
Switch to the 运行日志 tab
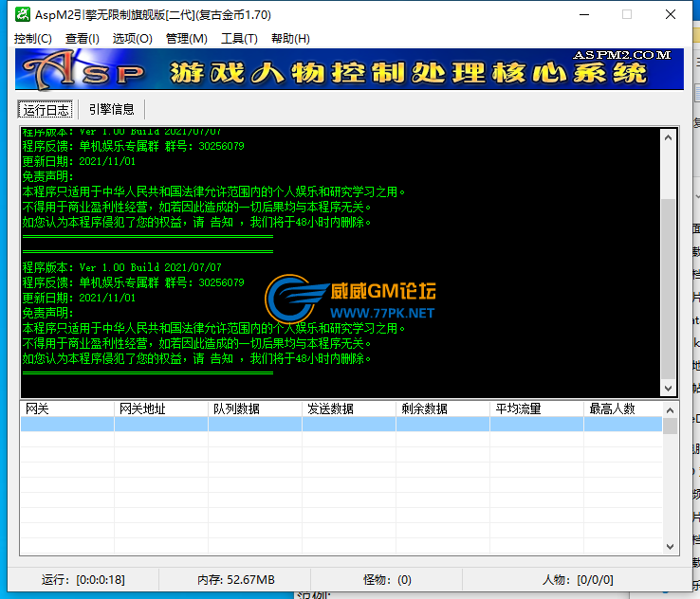click(x=46, y=109)
